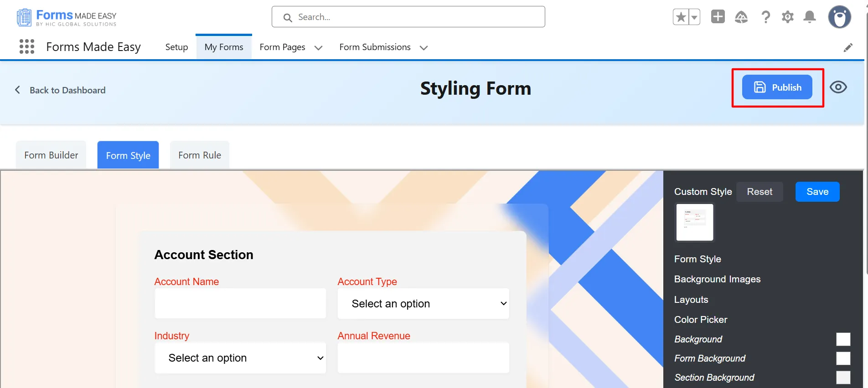Viewport: 868px width, 388px height.
Task: Click the Form Background color swatch
Action: point(843,358)
